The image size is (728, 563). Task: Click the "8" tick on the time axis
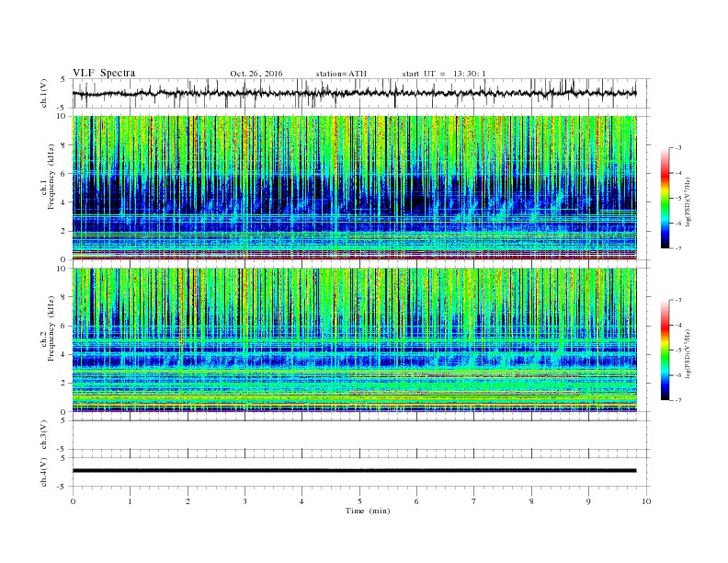pyautogui.click(x=531, y=501)
